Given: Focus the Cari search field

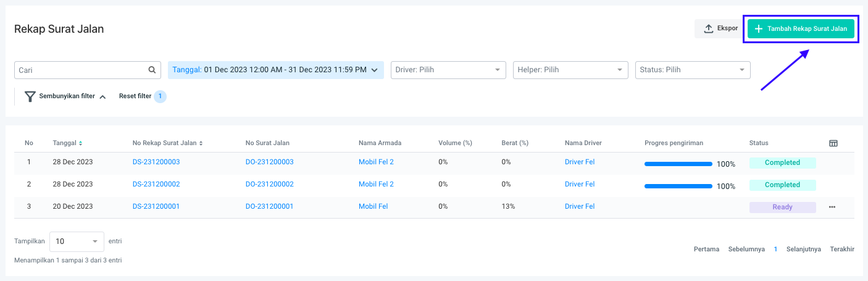Looking at the screenshot, I should (80, 70).
